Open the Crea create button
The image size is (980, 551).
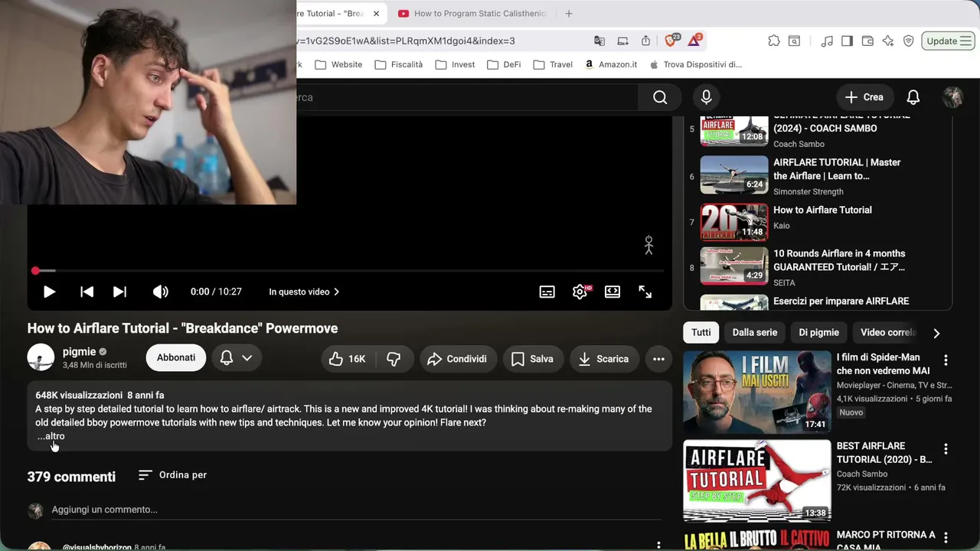(x=864, y=97)
